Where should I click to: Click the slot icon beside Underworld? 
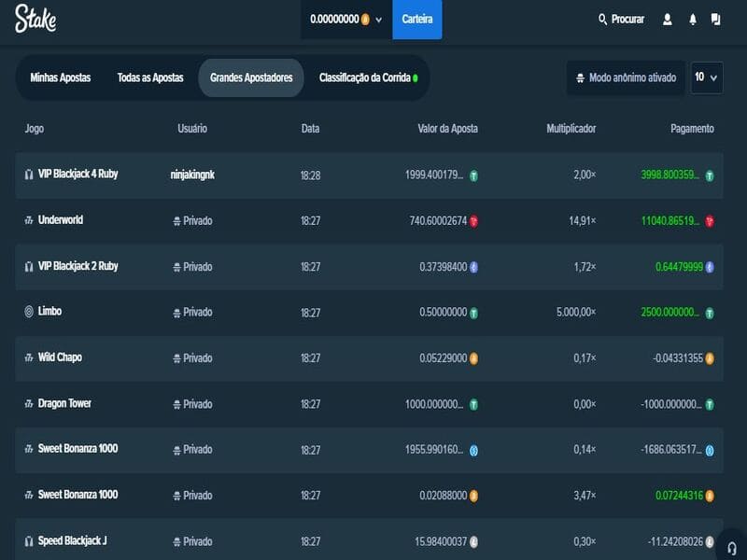(x=29, y=220)
